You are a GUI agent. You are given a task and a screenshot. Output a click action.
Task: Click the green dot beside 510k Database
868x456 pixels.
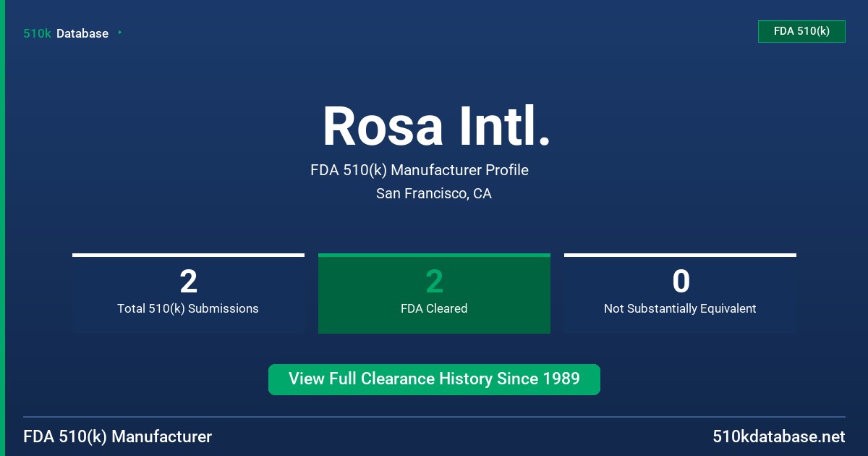(119, 33)
